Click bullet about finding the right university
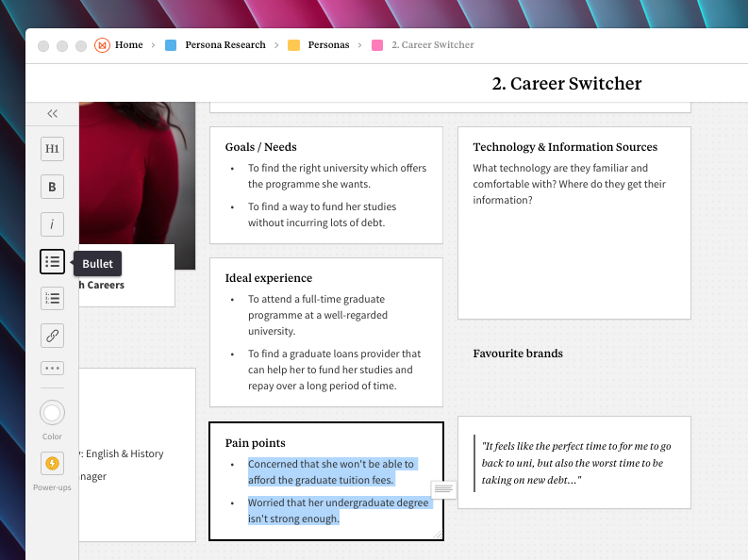This screenshot has width=748, height=560. [x=338, y=176]
